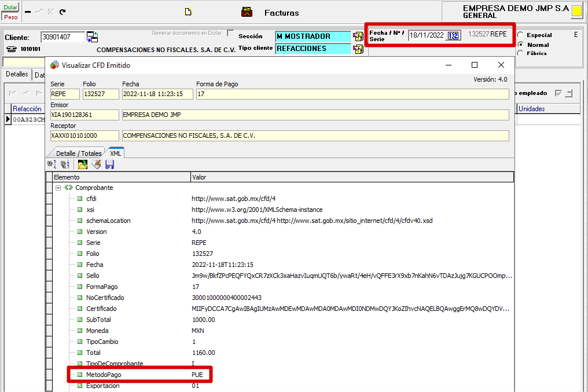Viewport: 588px width, 392px height.
Task: Click the Dolar currency button
Action: coord(10,7)
